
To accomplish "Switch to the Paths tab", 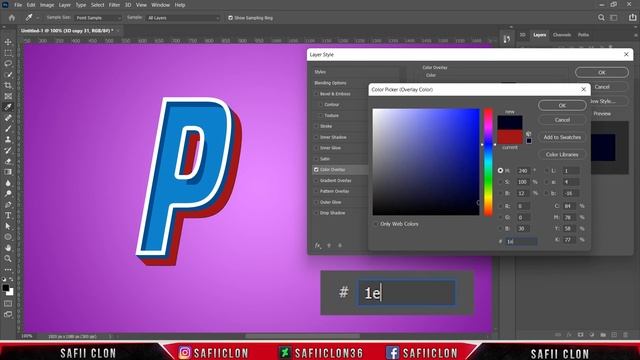I will coord(583,35).
